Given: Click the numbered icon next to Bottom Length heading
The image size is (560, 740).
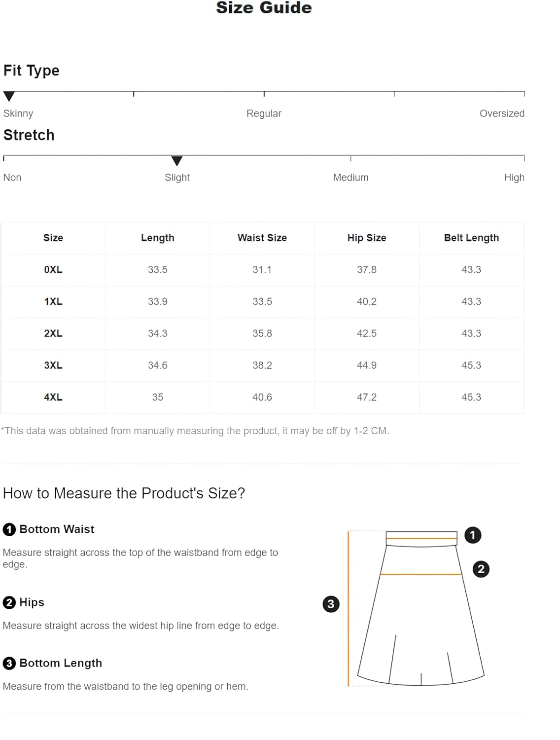Looking at the screenshot, I should click(x=9, y=664).
